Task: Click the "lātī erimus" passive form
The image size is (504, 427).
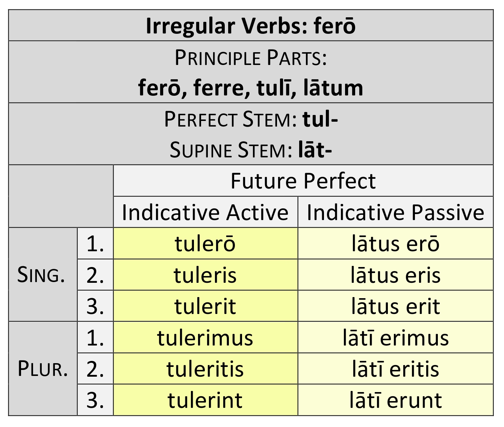Action: pos(395,338)
